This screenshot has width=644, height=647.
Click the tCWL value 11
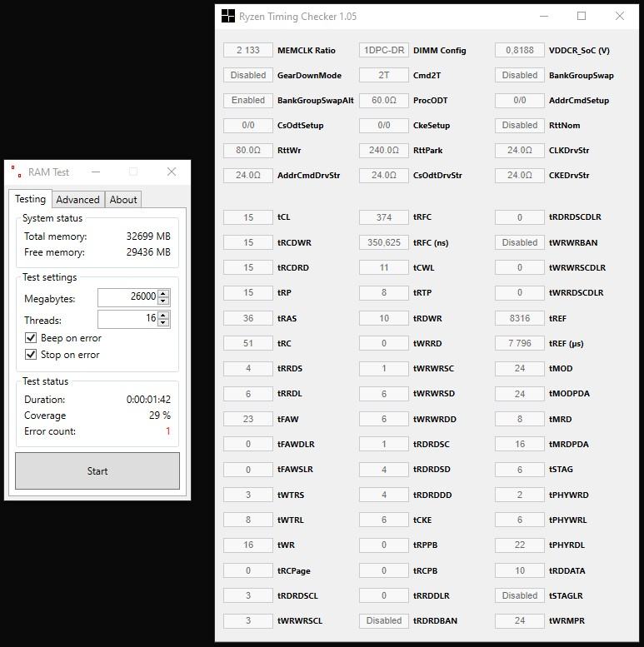384,268
